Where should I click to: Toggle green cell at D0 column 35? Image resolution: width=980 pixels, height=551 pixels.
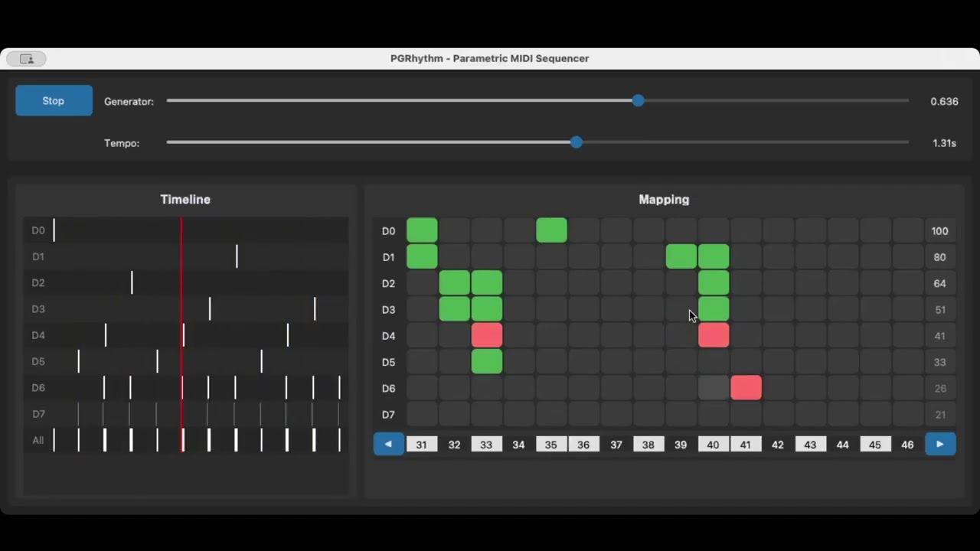pyautogui.click(x=552, y=230)
